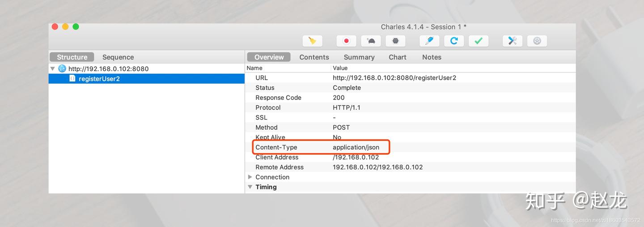Click the broom clear session icon
Image resolution: width=644 pixels, height=227 pixels.
point(312,41)
